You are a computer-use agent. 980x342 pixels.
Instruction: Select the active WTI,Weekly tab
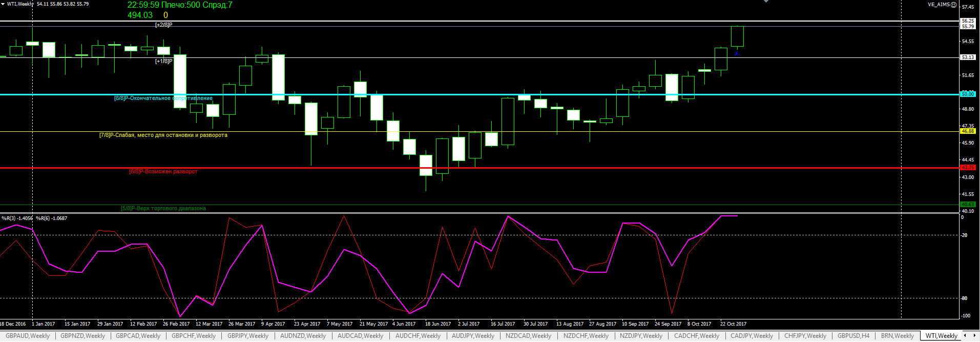tap(942, 336)
